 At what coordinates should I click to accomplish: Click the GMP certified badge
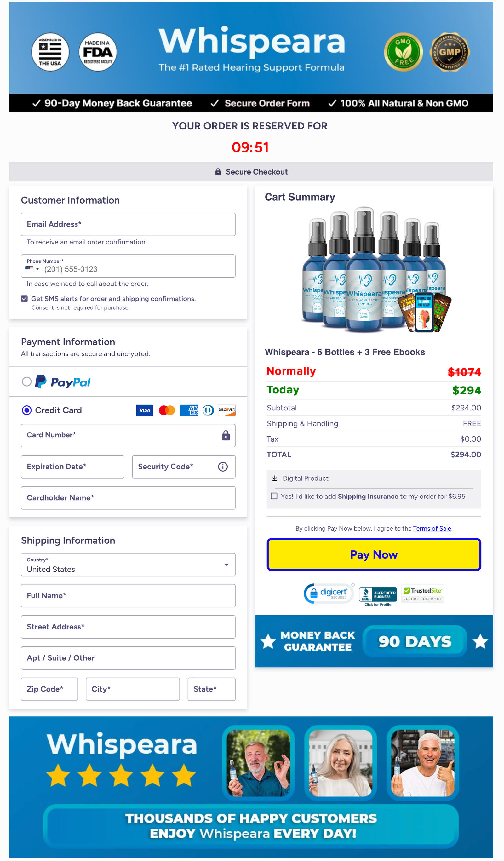point(449,52)
